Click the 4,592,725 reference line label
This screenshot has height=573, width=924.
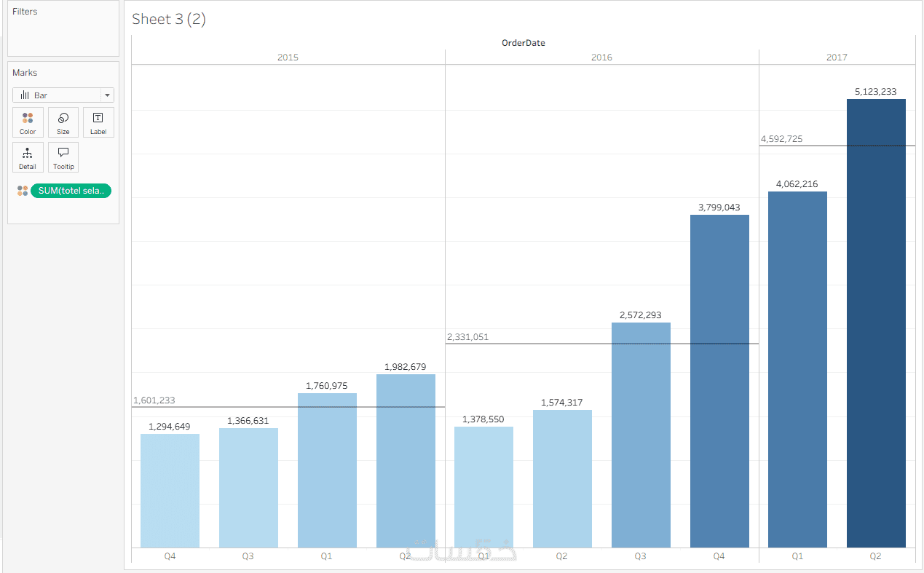(781, 139)
